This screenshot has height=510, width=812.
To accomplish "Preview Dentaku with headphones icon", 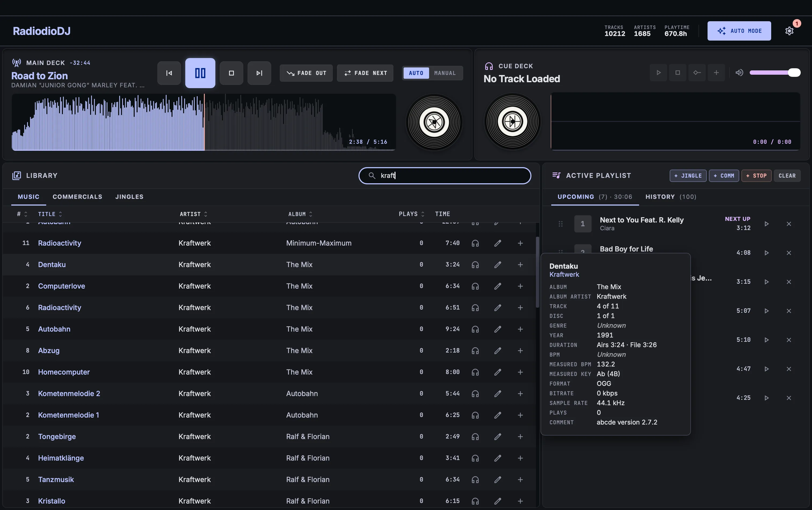I will 475,265.
